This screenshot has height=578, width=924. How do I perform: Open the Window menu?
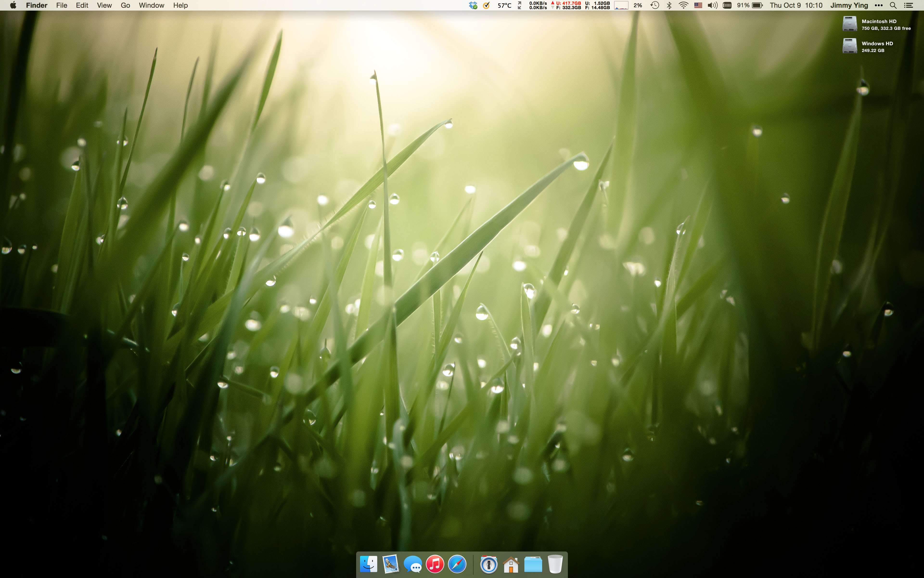151,5
